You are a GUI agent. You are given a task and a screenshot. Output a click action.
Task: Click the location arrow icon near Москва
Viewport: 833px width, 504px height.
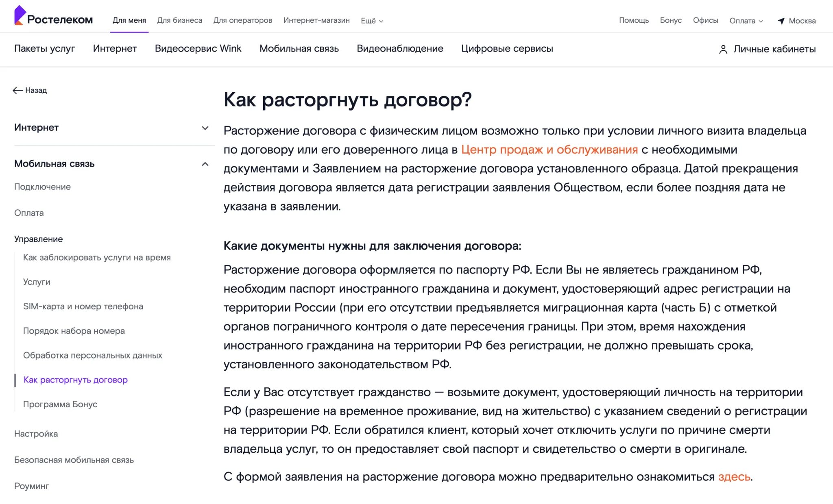click(781, 21)
